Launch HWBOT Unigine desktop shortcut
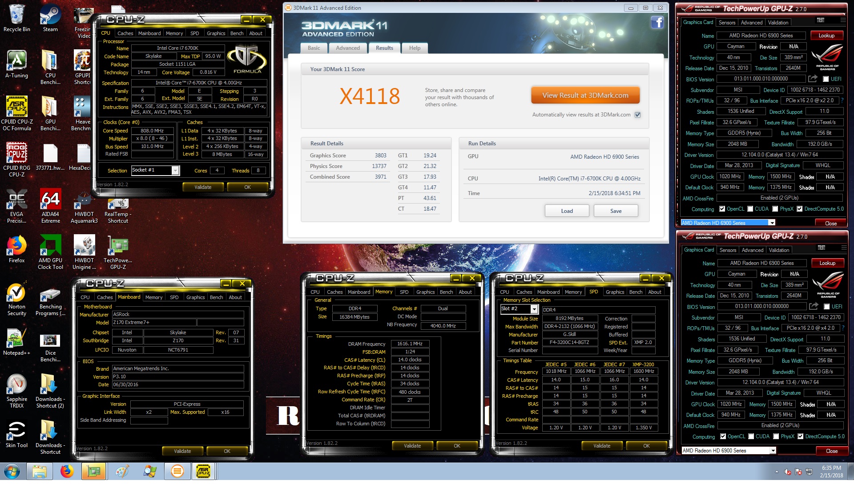This screenshot has height=504, width=854. [x=84, y=252]
